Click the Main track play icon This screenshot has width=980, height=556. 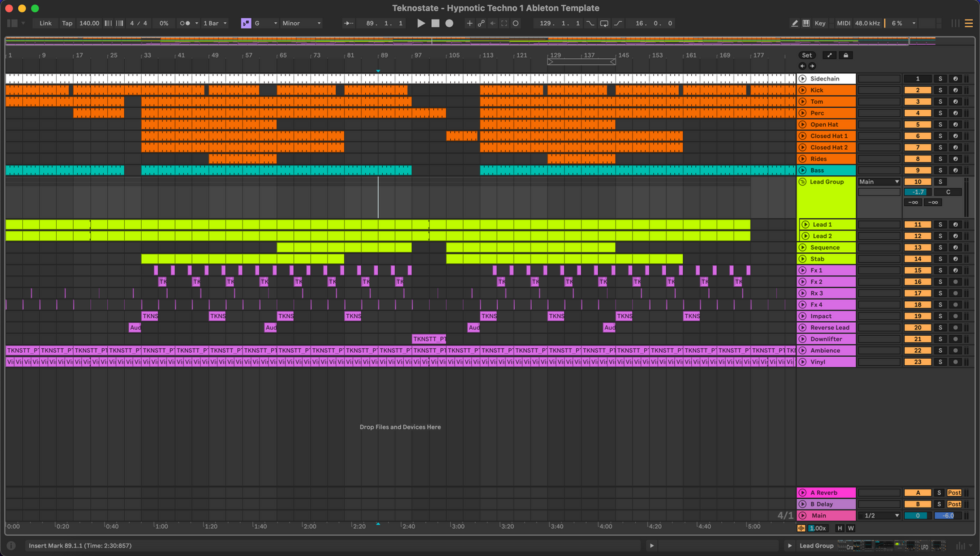tap(802, 515)
